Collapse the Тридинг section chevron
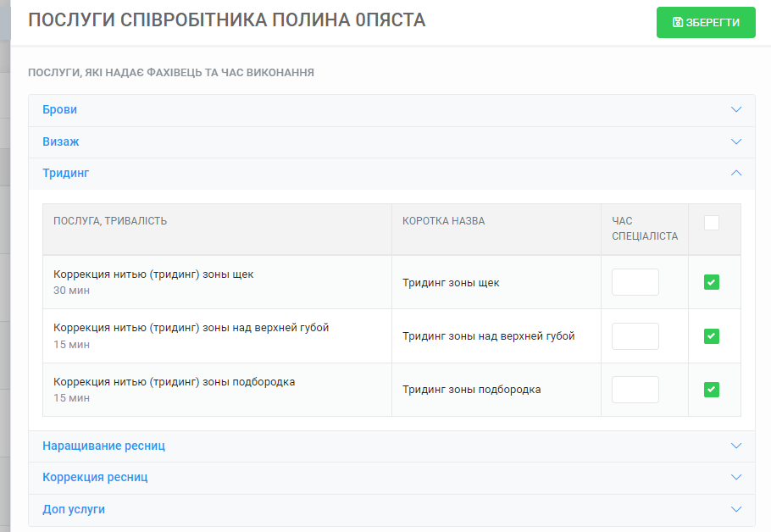Screen dimensions: 771x532 click(x=735, y=173)
